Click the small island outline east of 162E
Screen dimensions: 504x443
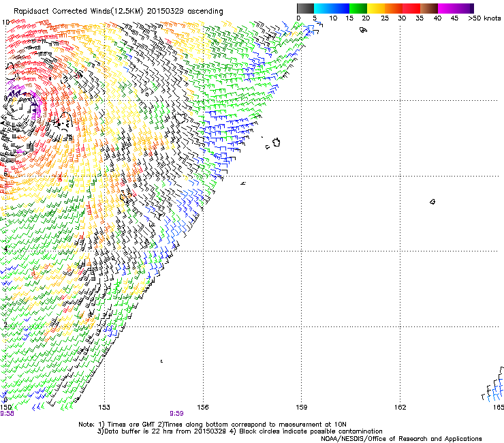coord(432,202)
